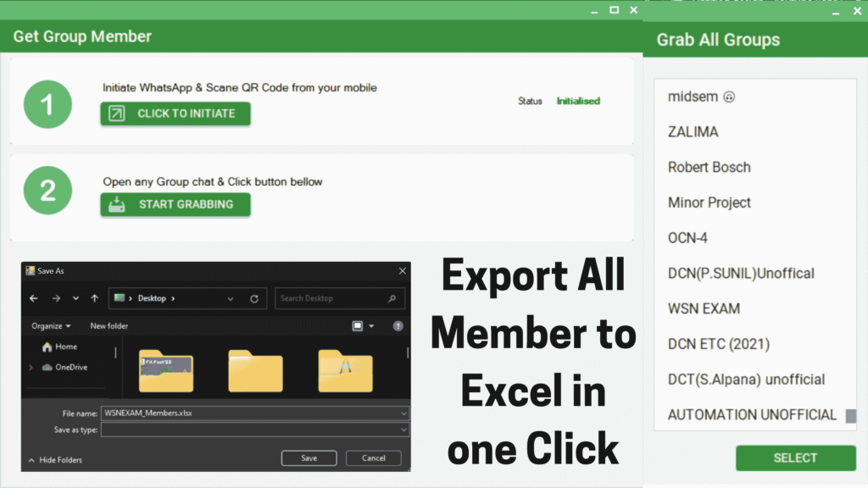Click the forward arrow in Save As dialog
The image size is (868, 488).
point(55,298)
